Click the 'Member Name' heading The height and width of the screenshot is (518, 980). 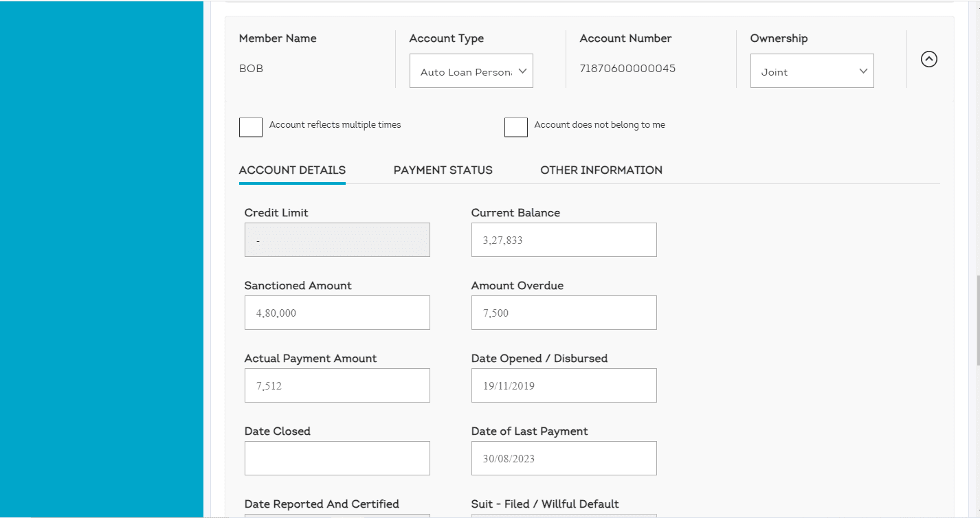point(278,38)
